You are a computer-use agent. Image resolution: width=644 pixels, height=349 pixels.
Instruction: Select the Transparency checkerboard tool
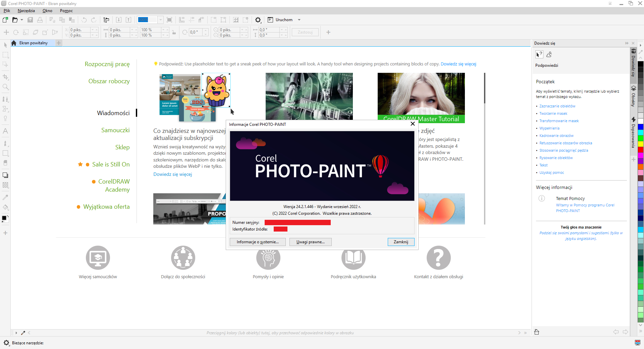[5, 185]
